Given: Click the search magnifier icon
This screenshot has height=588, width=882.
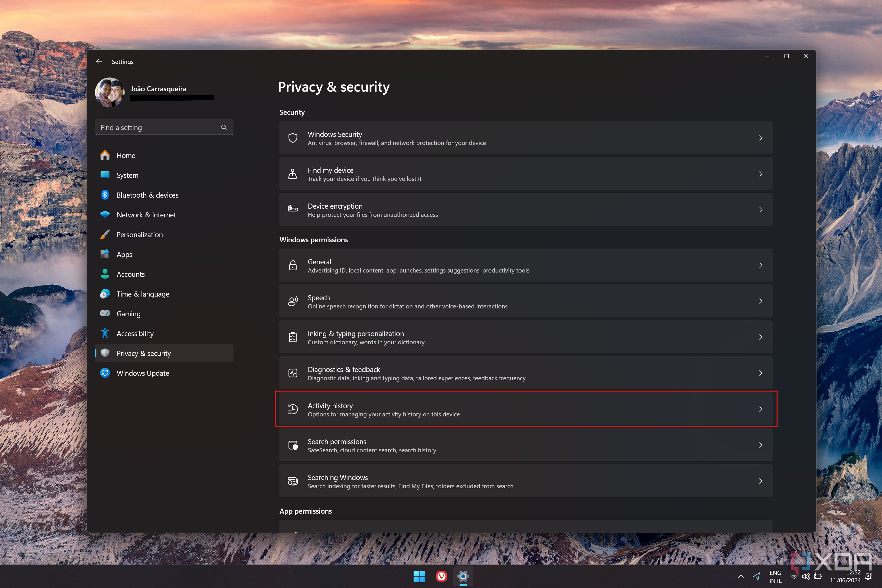Looking at the screenshot, I should click(x=224, y=127).
